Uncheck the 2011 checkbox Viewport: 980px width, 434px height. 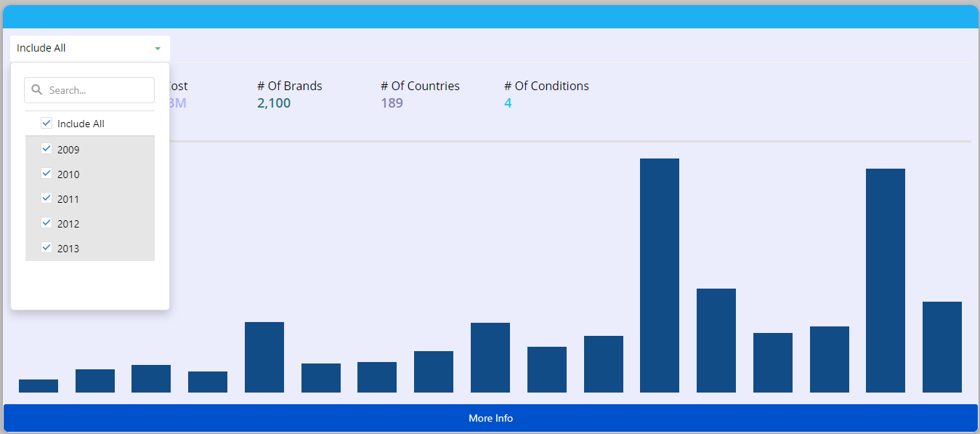46,198
